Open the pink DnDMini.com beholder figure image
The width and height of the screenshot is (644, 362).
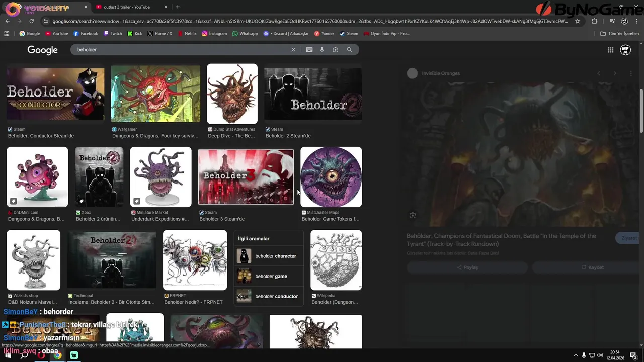37,177
